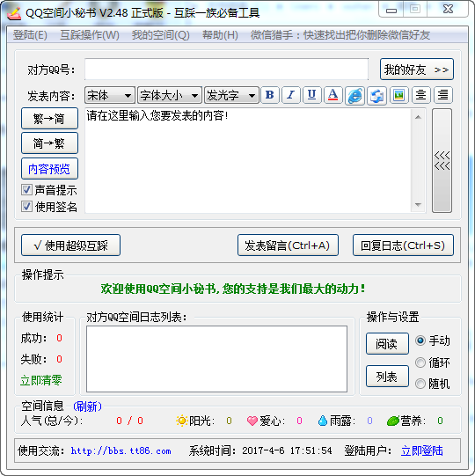This screenshot has width=475, height=476.
Task: Toggle bold text formatting
Action: (270, 95)
